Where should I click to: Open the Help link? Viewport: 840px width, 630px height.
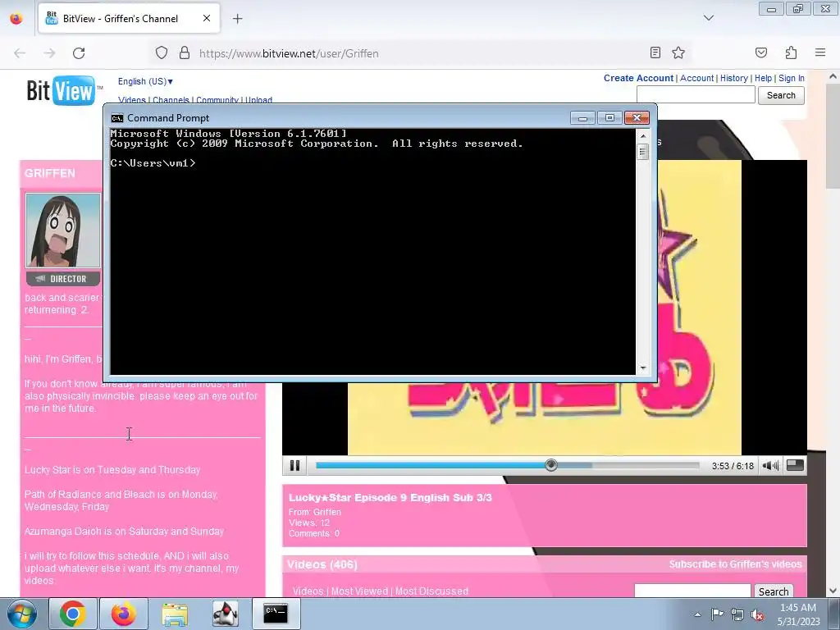763,78
